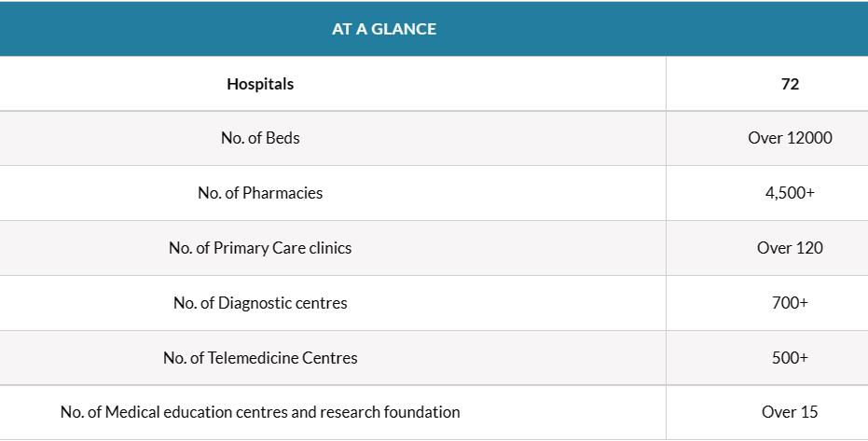Click the Over 15 value
868x441 pixels.
pos(790,412)
